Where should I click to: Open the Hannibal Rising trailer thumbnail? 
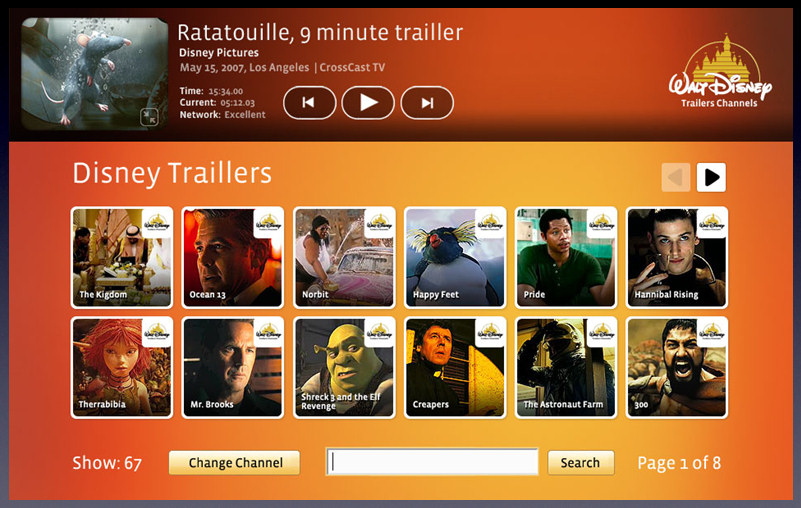pyautogui.click(x=677, y=257)
